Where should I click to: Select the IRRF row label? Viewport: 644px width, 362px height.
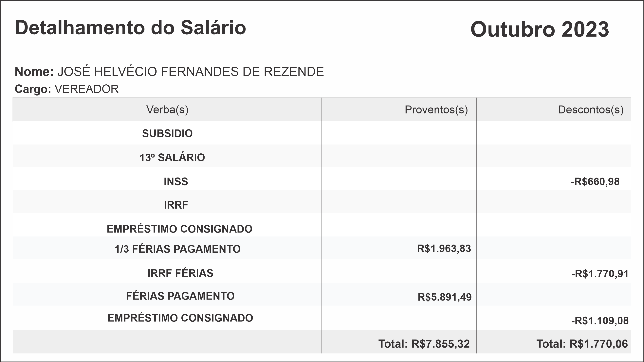176,205
